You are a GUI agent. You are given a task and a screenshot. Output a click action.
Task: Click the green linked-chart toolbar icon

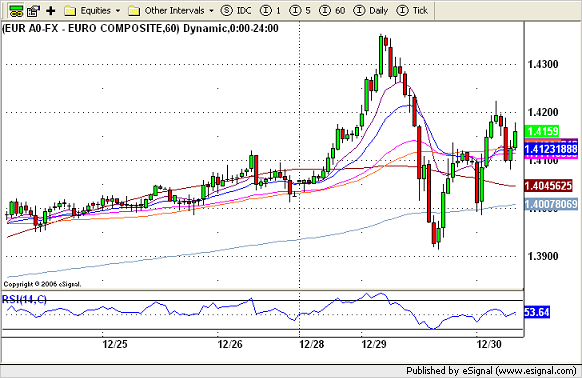click(16, 11)
